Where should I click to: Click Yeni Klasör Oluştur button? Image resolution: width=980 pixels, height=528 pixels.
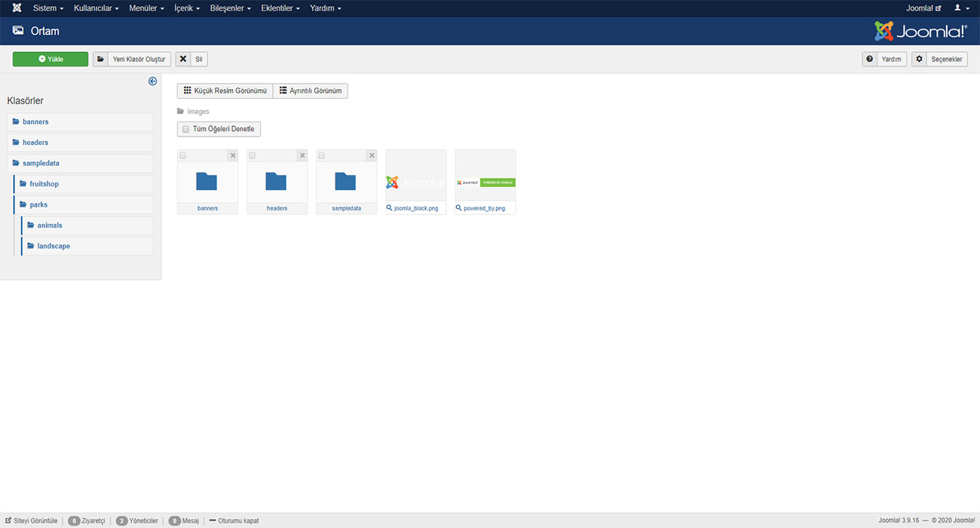(132, 59)
